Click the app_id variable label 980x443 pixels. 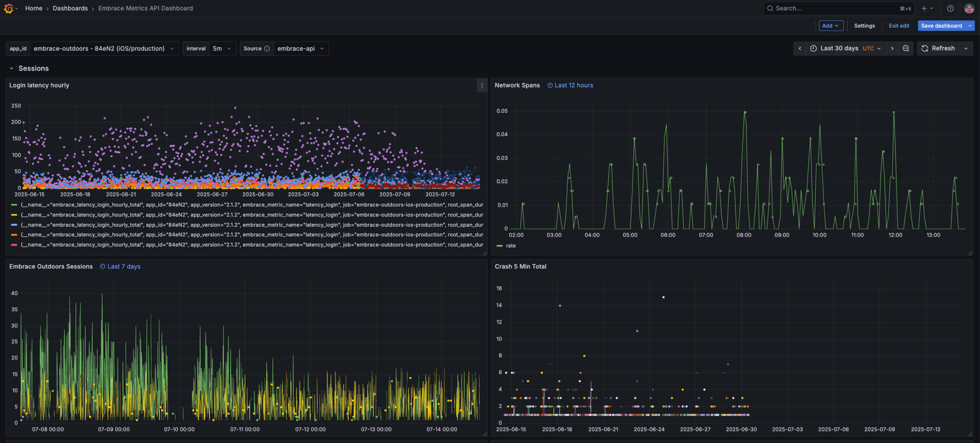pyautogui.click(x=18, y=49)
